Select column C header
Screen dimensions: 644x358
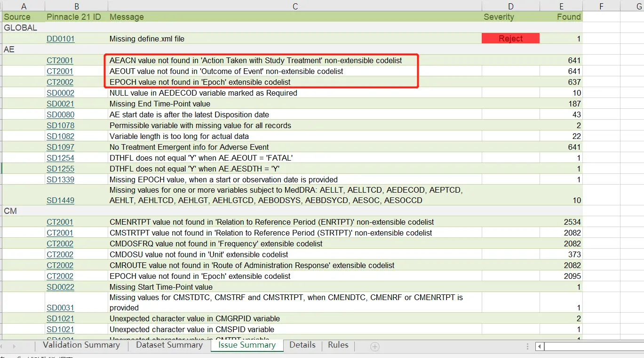point(295,6)
